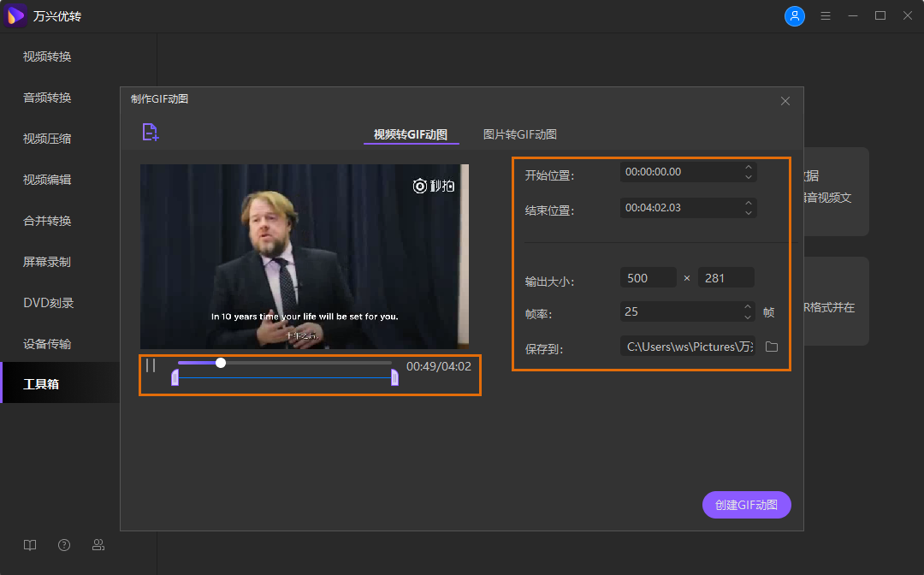The width and height of the screenshot is (924, 575).
Task: Decrease the end position time
Action: tap(749, 212)
